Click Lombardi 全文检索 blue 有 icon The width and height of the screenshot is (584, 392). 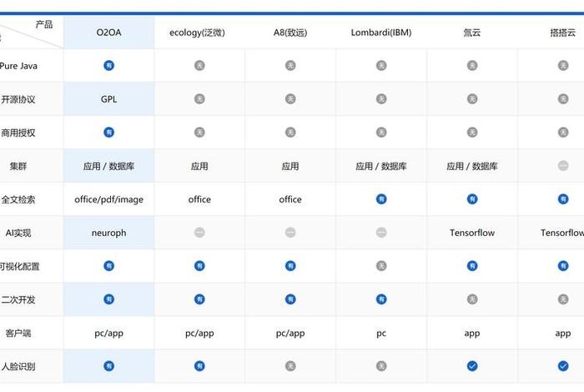[381, 199]
